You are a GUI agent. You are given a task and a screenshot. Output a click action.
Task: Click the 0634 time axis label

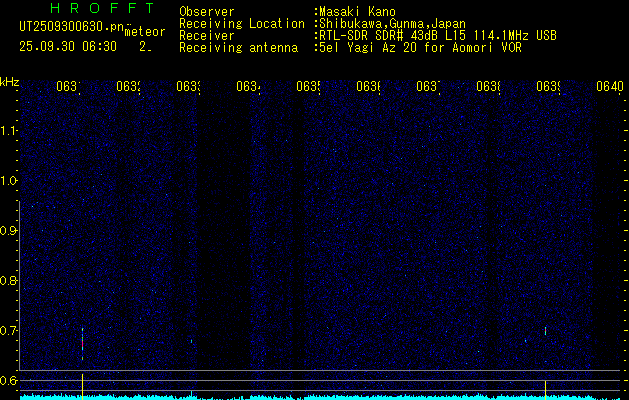248,86
